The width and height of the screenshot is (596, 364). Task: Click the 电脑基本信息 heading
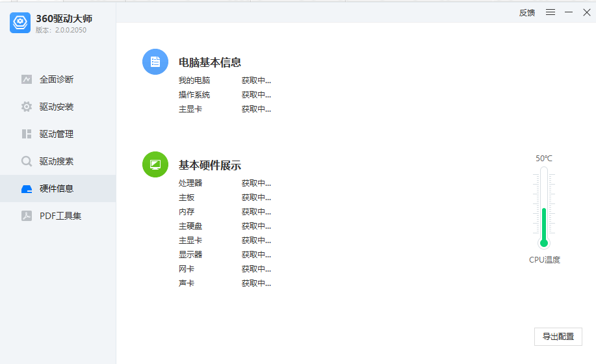point(210,62)
